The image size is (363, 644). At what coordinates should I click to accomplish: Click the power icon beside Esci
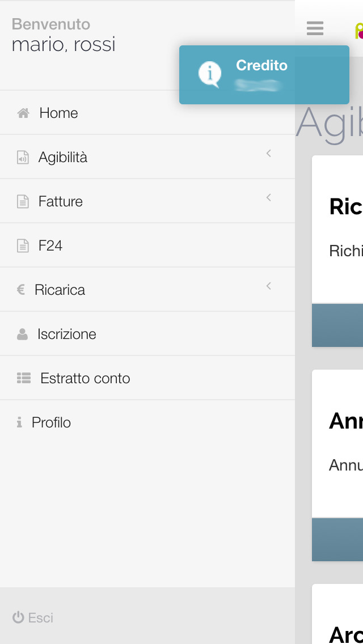(18, 618)
